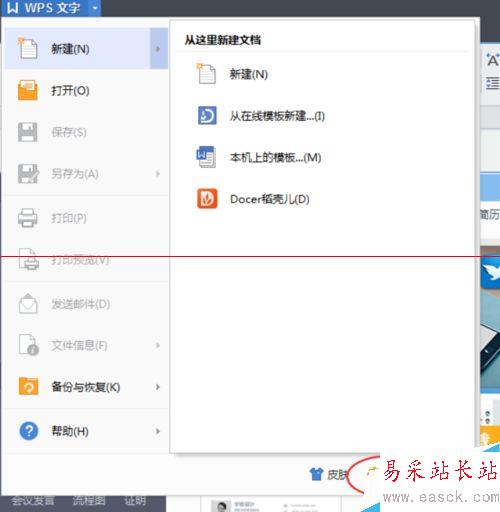This screenshot has height=512, width=500.
Task: Click the floppy disk icon for 保存(S)
Action: click(27, 132)
